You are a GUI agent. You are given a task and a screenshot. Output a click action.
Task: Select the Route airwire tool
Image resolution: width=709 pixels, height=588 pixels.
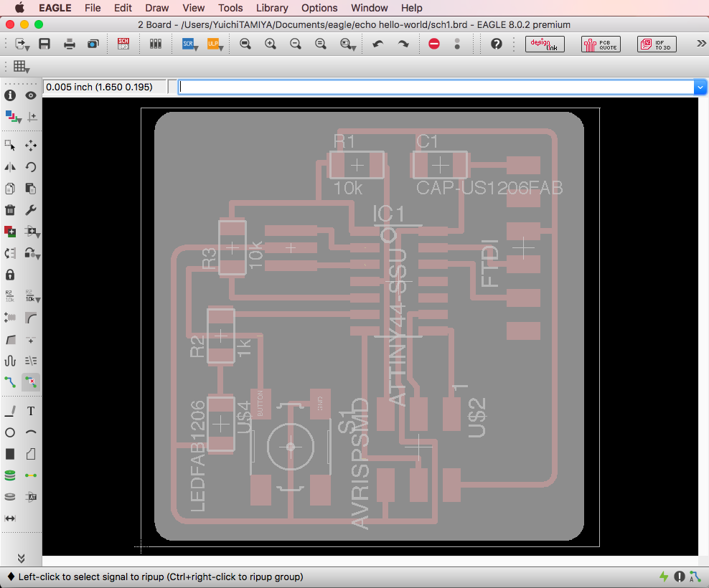tap(10, 382)
